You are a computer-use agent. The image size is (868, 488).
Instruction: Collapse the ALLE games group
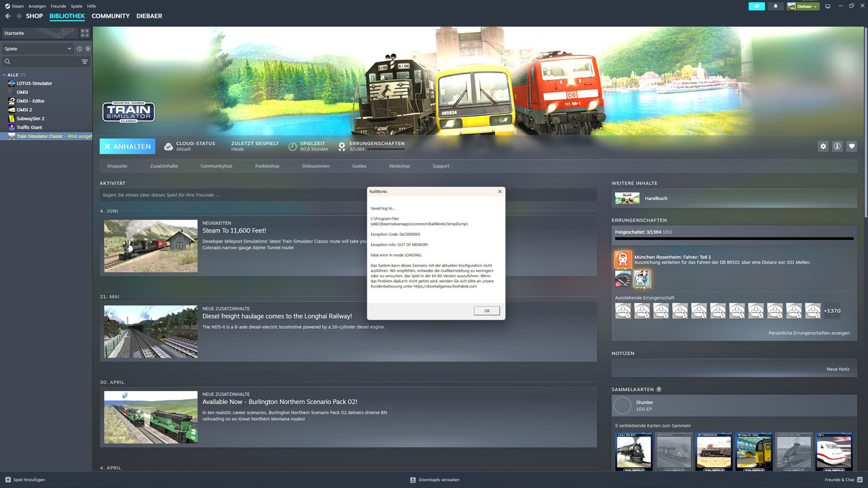tap(5, 75)
